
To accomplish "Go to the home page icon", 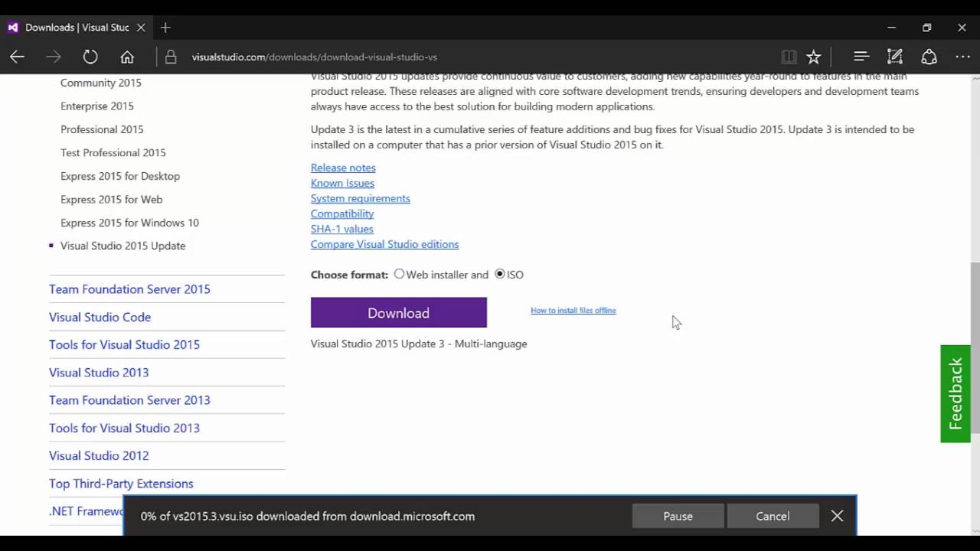I will click(x=127, y=57).
